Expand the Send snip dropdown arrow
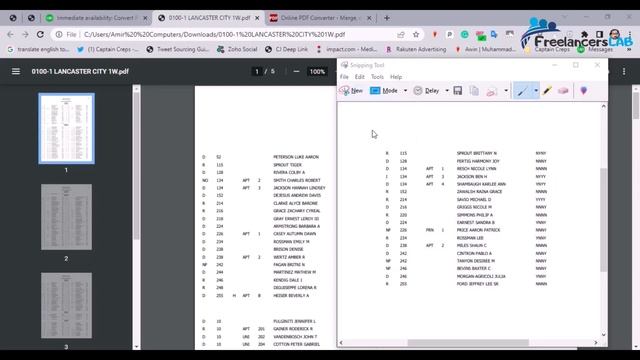 point(506,91)
